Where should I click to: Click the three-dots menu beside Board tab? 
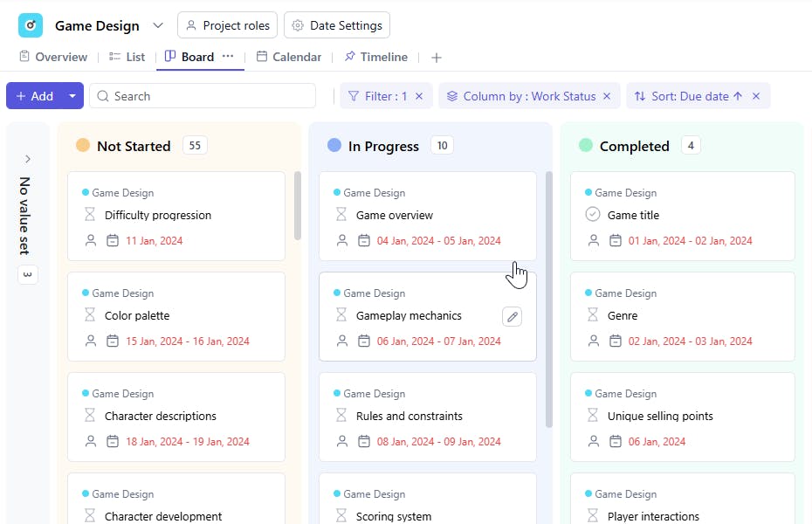pos(228,57)
